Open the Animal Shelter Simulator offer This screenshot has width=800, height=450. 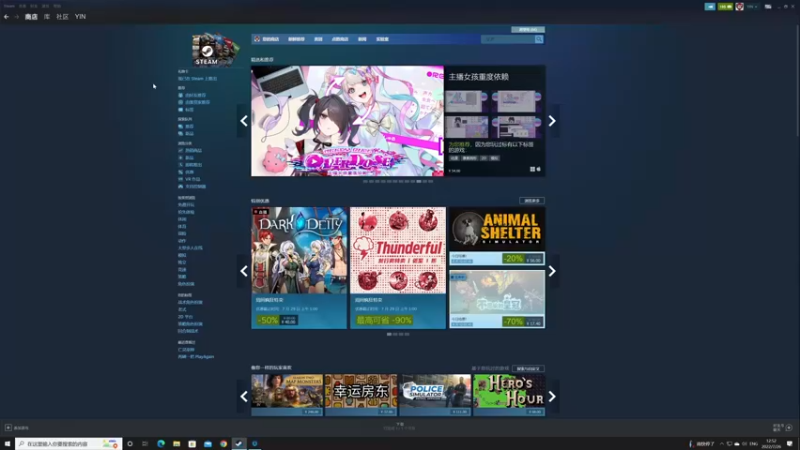[497, 236]
